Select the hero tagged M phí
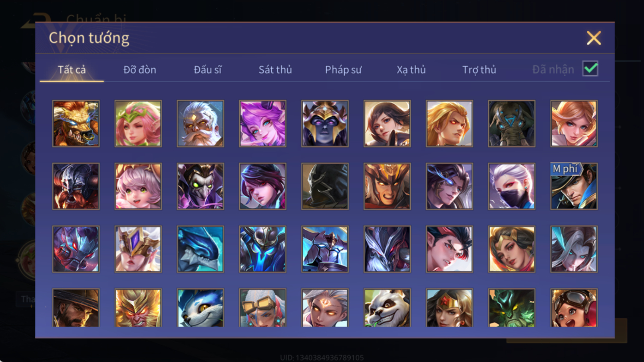Viewport: 644px width, 362px height. (x=574, y=186)
